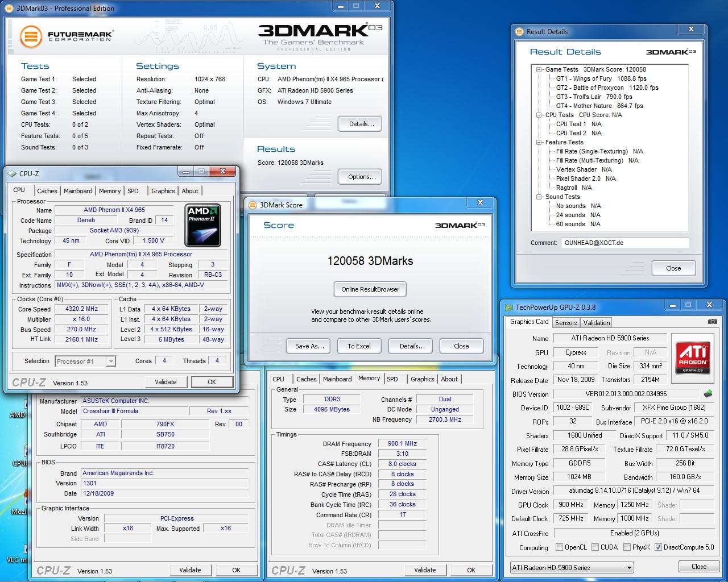The image size is (728, 582).
Task: Select GT3 - Troll's Lair result row
Action: coord(594,97)
